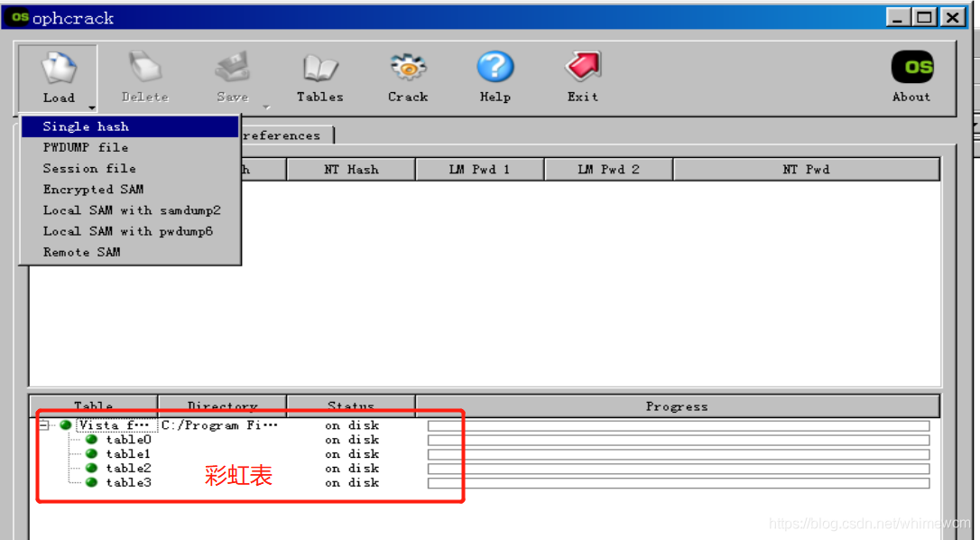This screenshot has height=540, width=980.
Task: Click the green dot beside table1
Action: [92, 453]
